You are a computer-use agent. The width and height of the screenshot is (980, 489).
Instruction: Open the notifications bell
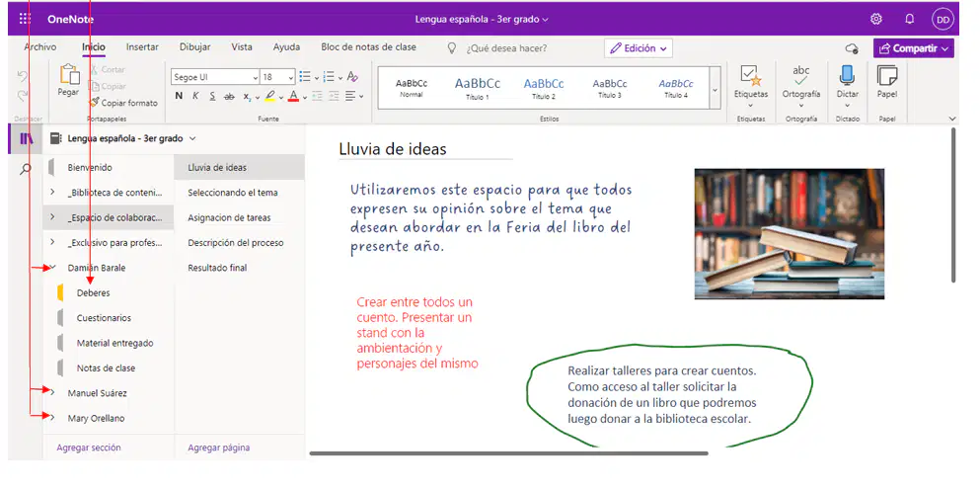[909, 20]
